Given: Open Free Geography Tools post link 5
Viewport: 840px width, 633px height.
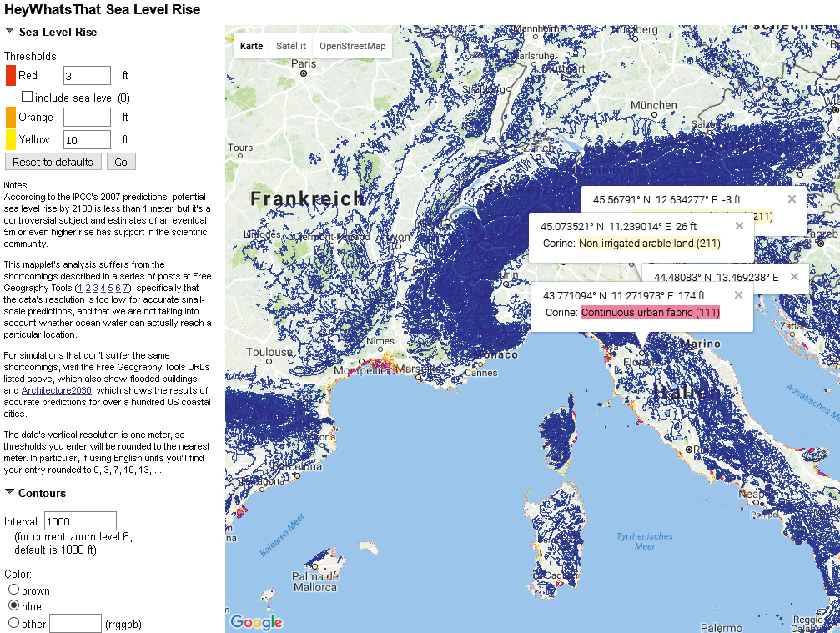Looking at the screenshot, I should [110, 288].
